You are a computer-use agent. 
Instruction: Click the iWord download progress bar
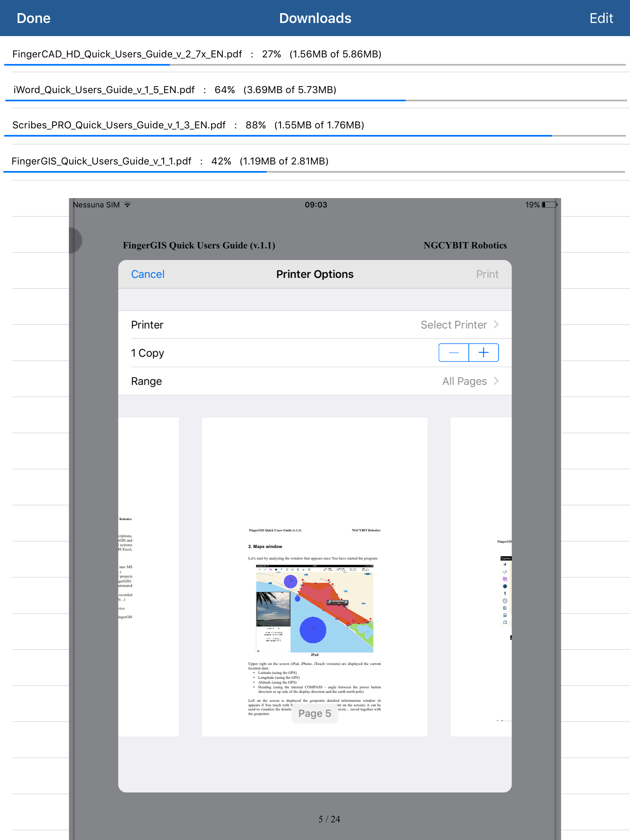point(316,100)
